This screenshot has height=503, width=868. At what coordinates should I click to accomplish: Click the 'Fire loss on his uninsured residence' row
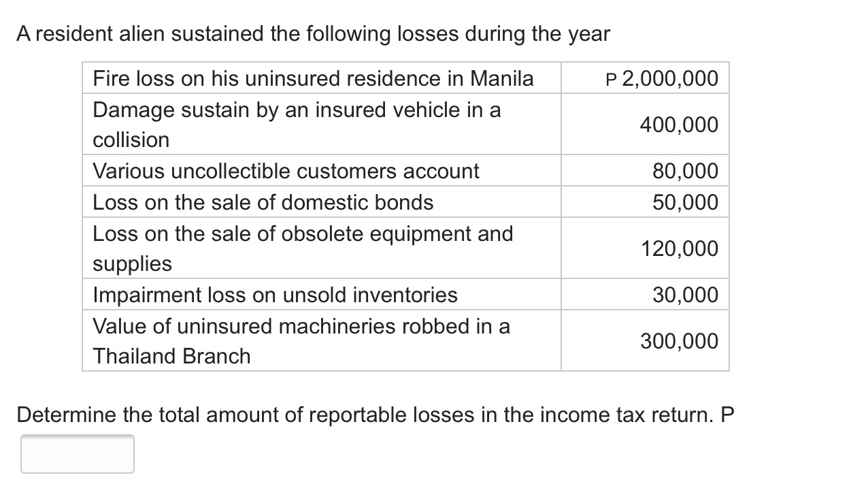pos(313,78)
